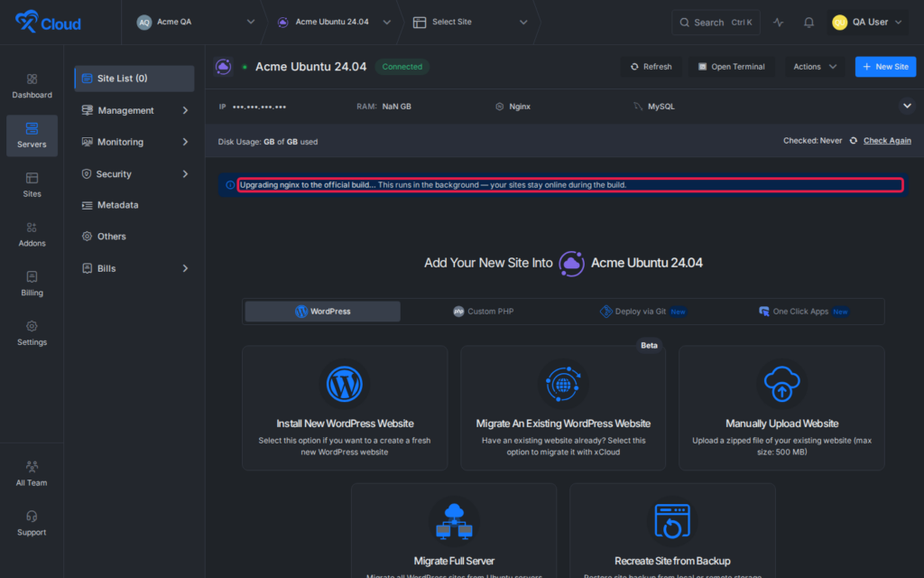Expand server details chevron at right

907,107
